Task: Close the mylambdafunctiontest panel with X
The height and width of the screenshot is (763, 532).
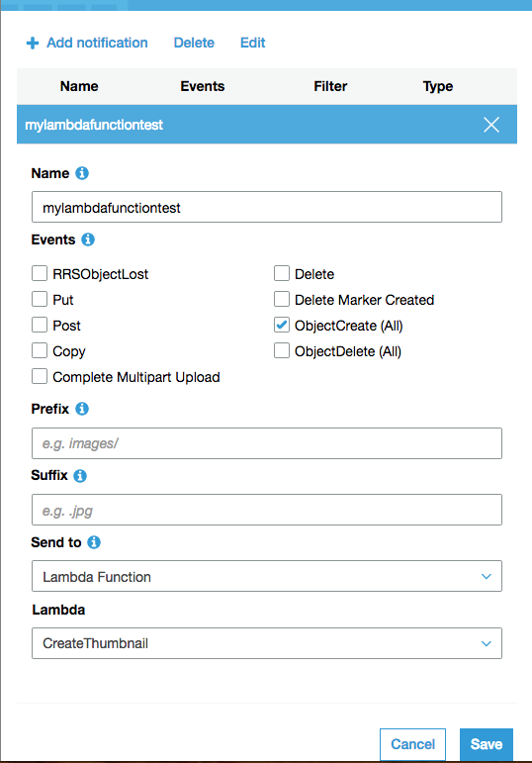Action: (491, 125)
